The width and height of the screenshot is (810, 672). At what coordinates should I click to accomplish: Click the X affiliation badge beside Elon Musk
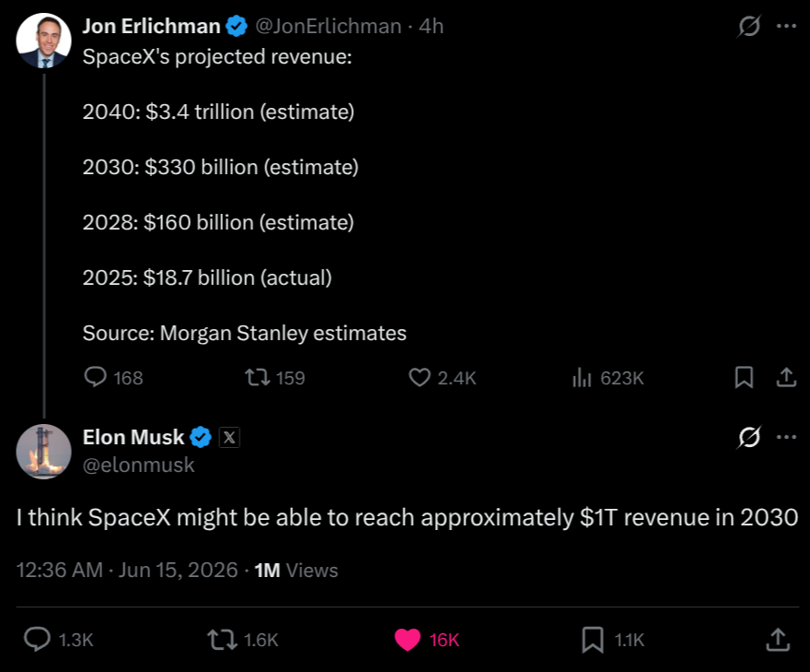coord(229,437)
